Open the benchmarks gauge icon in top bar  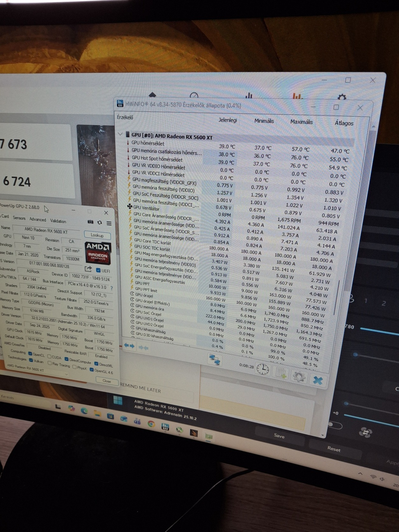(x=194, y=95)
